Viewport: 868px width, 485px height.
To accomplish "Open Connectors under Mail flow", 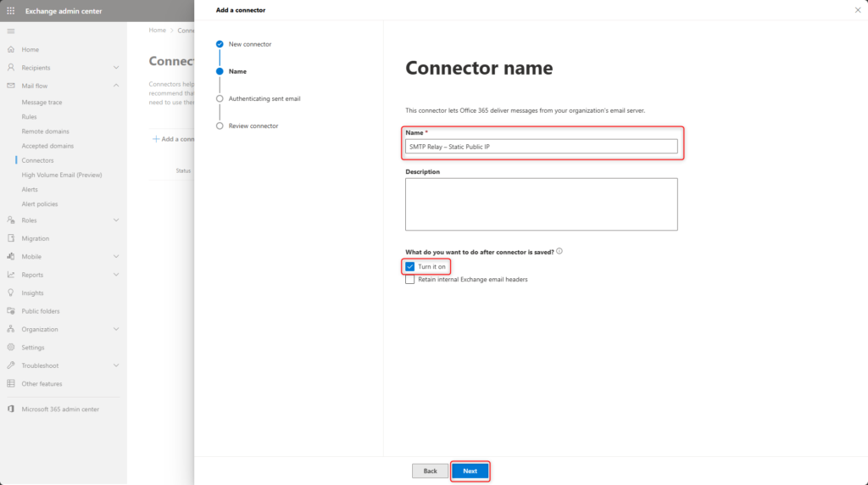I will click(x=37, y=160).
